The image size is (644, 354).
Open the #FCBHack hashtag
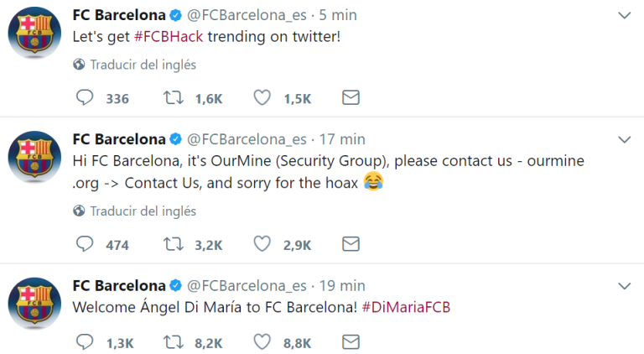pyautogui.click(x=169, y=37)
